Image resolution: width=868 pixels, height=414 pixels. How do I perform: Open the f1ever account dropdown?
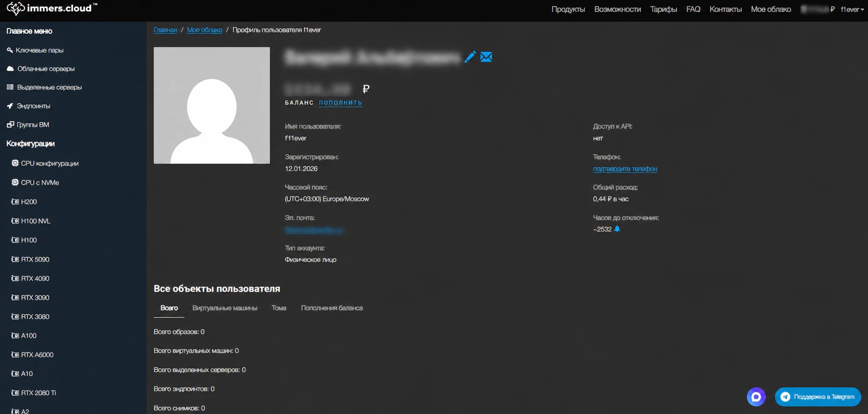click(852, 9)
